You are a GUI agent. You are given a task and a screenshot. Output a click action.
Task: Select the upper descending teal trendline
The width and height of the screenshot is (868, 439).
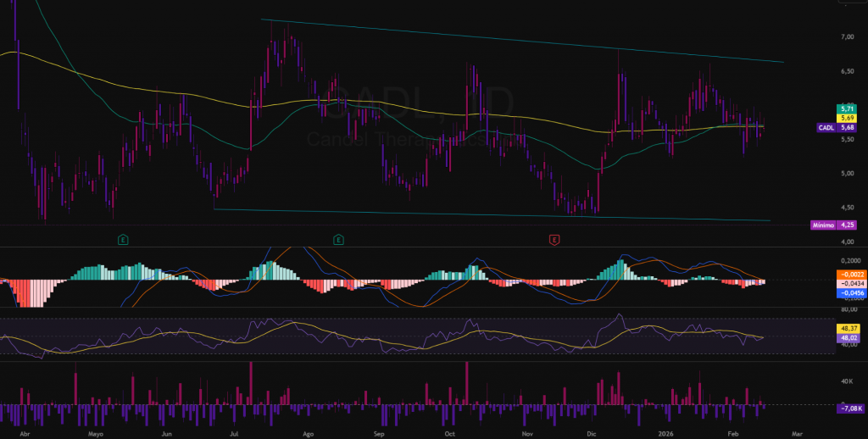tap(522, 41)
